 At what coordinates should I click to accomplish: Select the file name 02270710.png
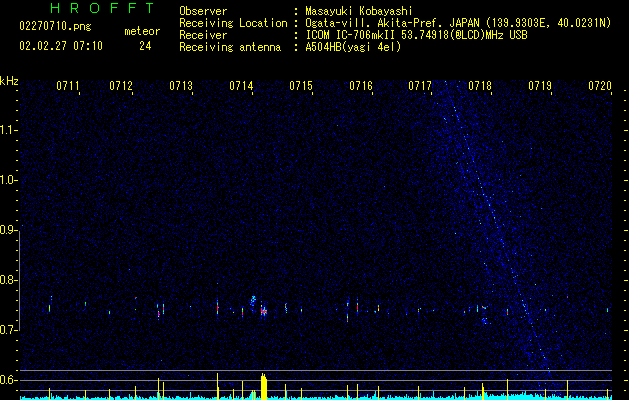pyautogui.click(x=55, y=27)
